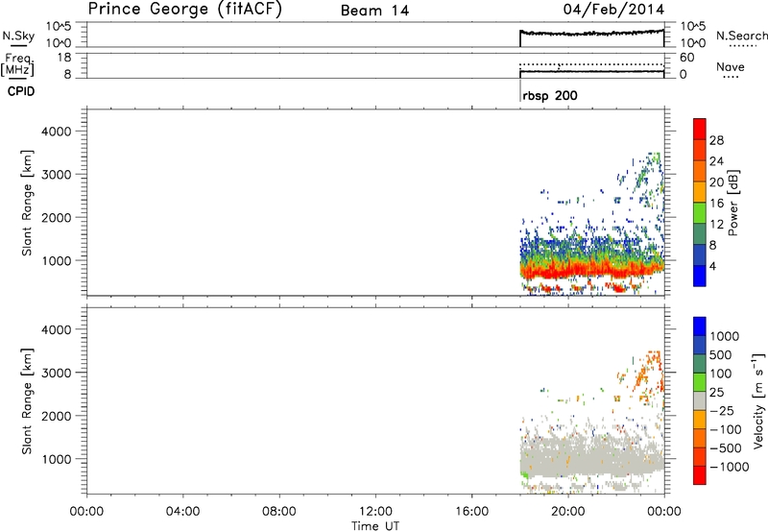Click the "4" Power colorbar tick label
This screenshot has width=768, height=532.
(712, 266)
